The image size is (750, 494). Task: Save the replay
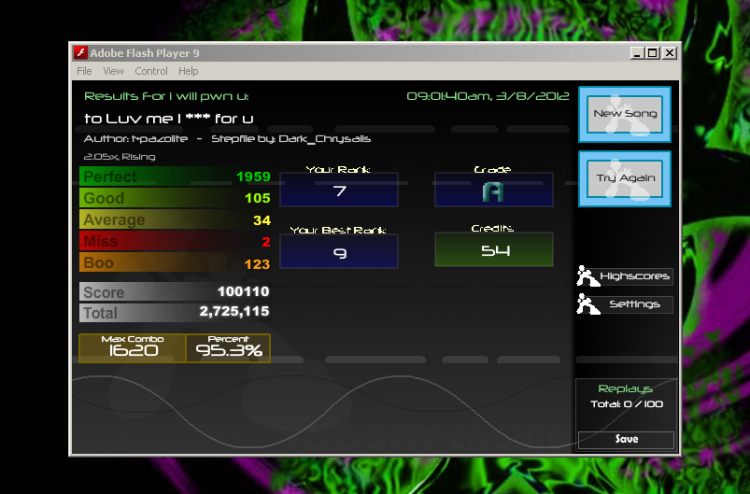626,439
